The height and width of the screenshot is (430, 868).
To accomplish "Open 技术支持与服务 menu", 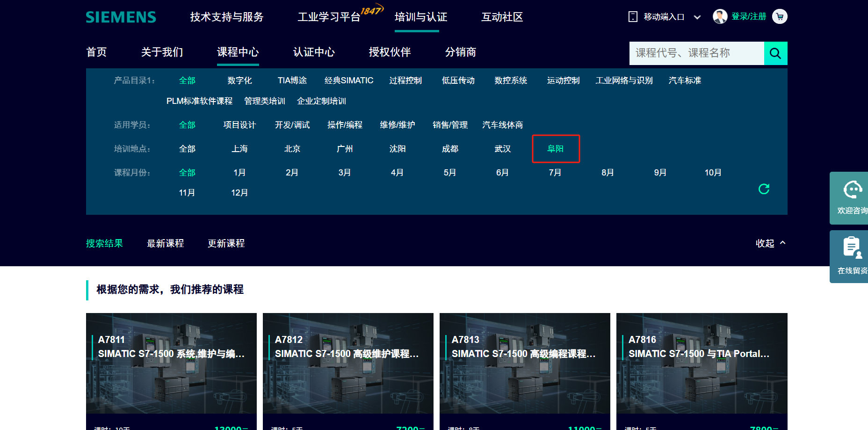I will (x=227, y=17).
